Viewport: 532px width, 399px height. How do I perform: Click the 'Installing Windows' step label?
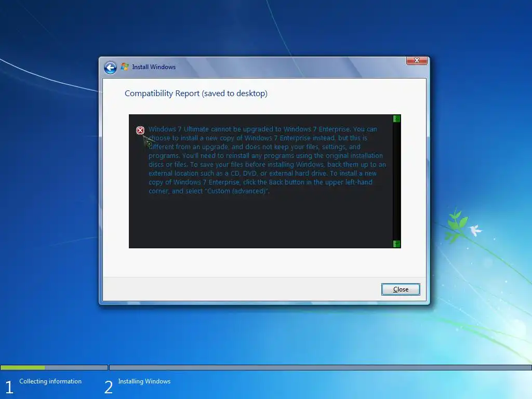[144, 381]
